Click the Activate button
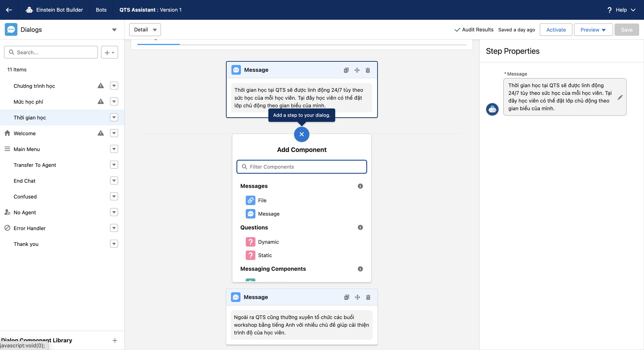 click(556, 30)
